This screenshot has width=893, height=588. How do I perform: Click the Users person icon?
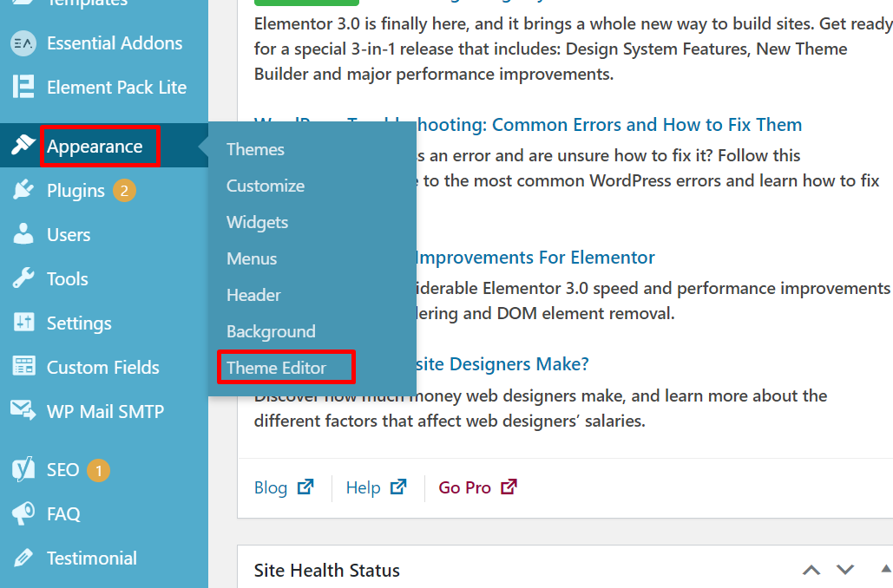[x=23, y=234]
